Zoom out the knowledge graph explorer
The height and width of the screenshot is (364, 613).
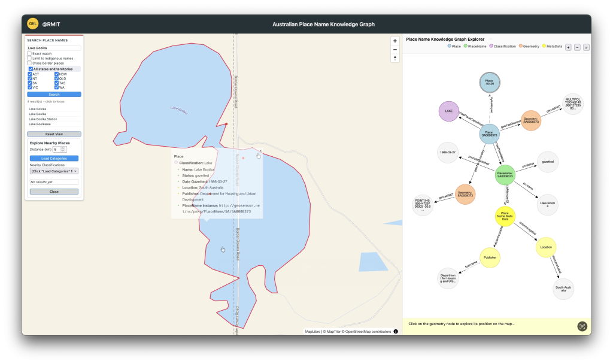pos(577,47)
